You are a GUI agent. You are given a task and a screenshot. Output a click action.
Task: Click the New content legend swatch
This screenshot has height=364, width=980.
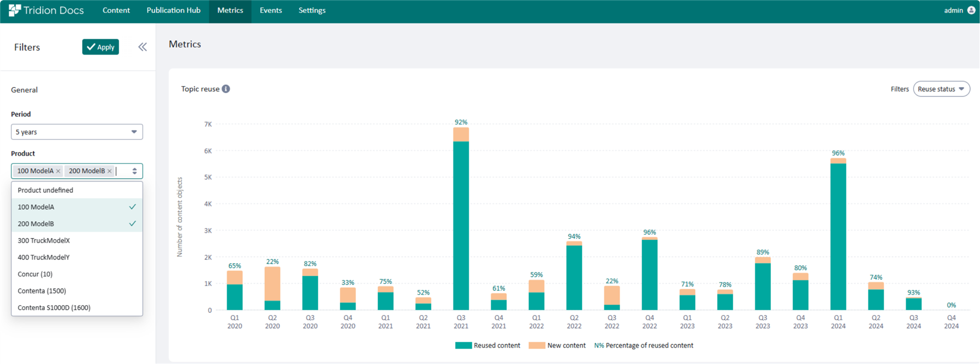(x=537, y=345)
